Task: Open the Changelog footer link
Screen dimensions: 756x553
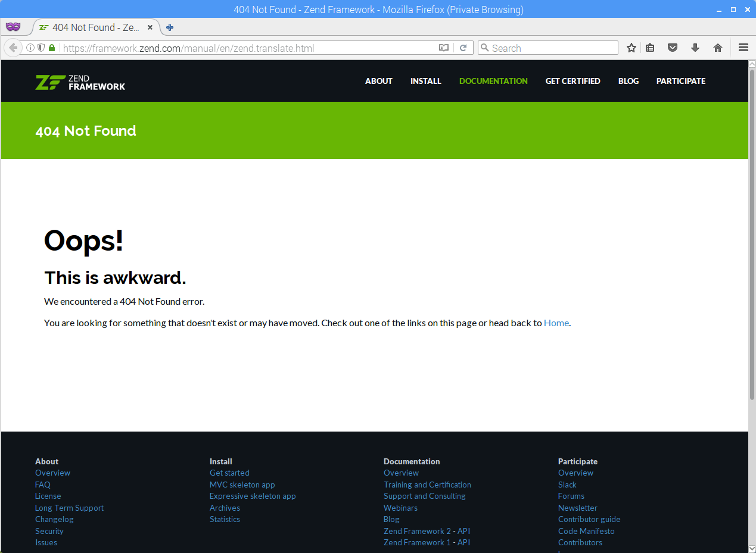Action: coord(54,519)
